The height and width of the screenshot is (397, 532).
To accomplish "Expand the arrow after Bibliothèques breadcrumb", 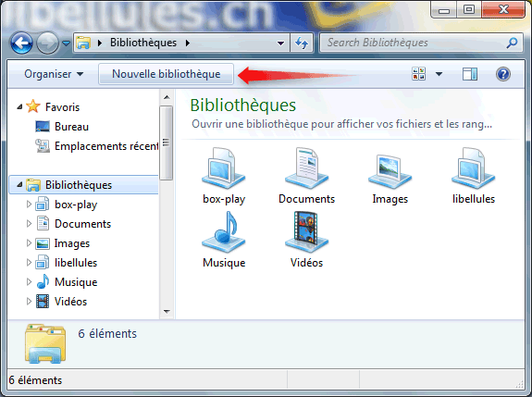I will click(188, 43).
